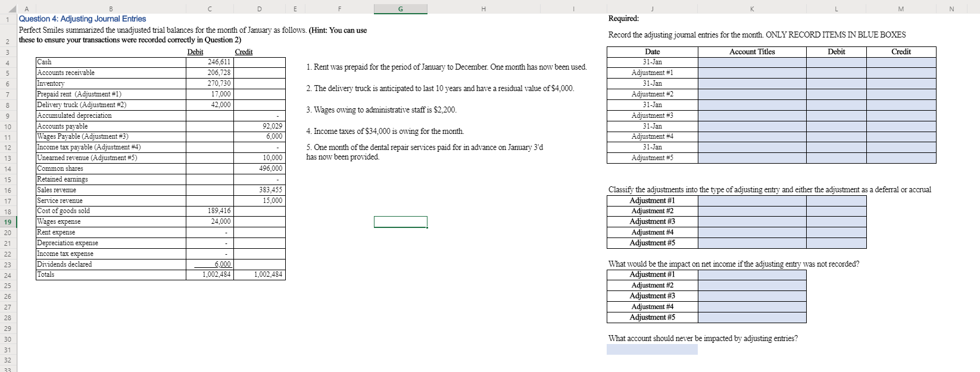This screenshot has width=980, height=372.
Task: Click 'Rent expense' account label
Action: (56, 232)
